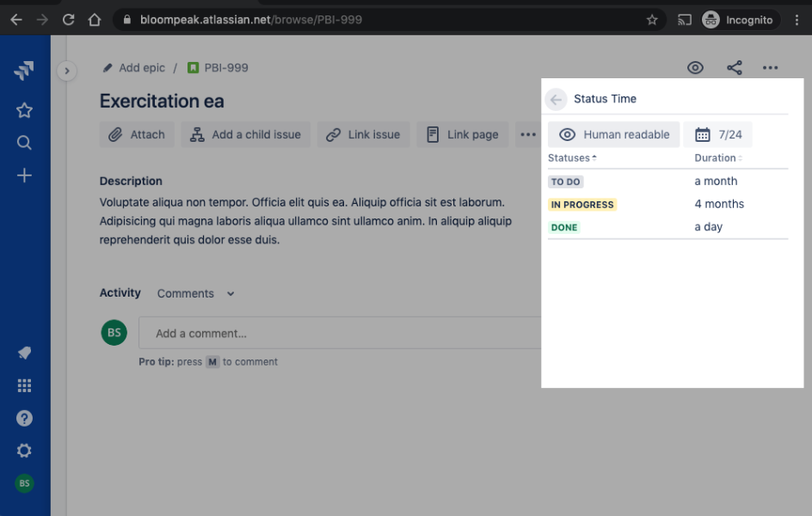812x516 pixels.
Task: Click the Link page button
Action: [x=463, y=134]
